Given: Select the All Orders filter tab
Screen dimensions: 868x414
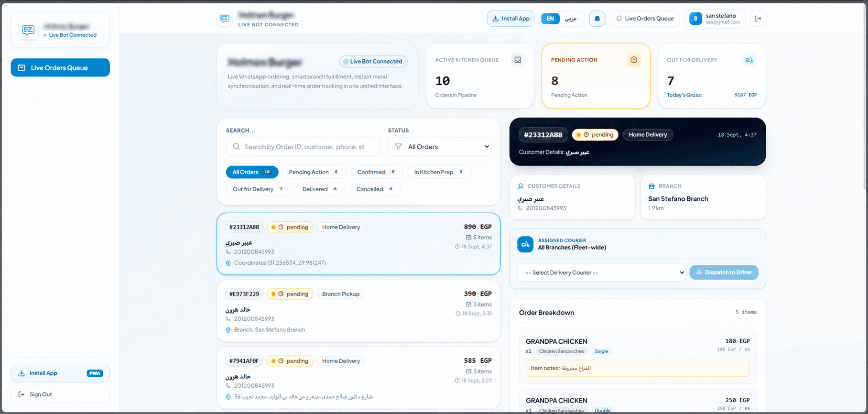Looking at the screenshot, I should [252, 172].
